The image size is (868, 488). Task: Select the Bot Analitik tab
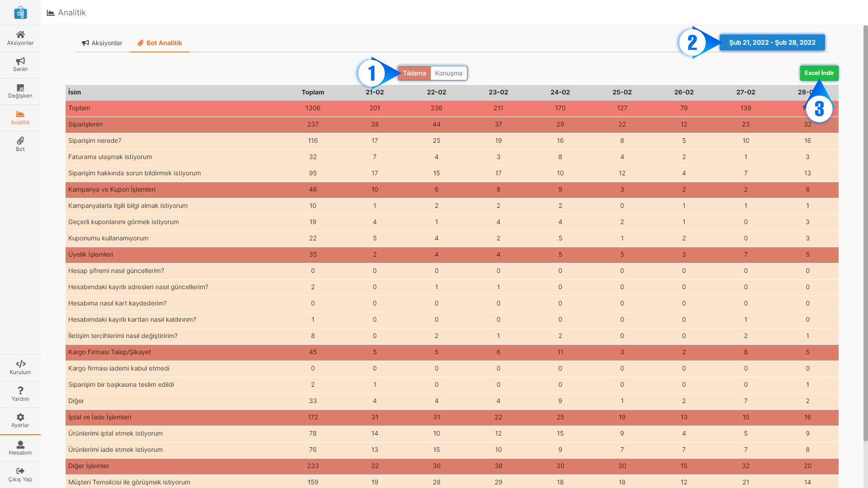click(x=160, y=43)
